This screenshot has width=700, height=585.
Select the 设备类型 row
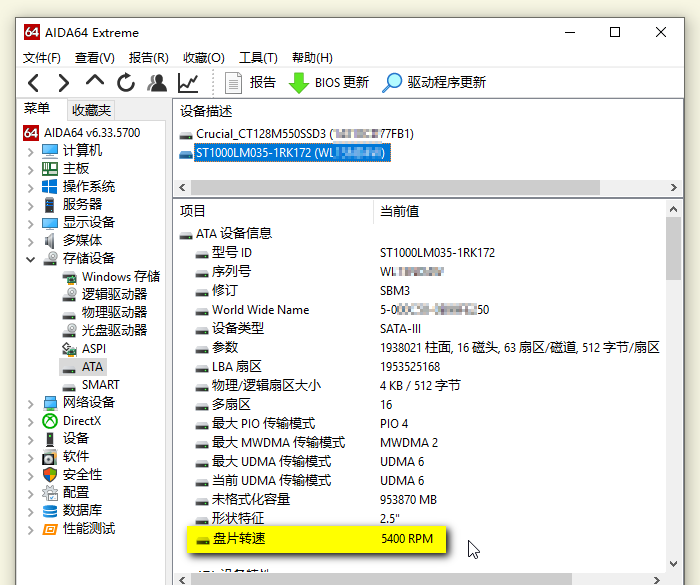238,329
